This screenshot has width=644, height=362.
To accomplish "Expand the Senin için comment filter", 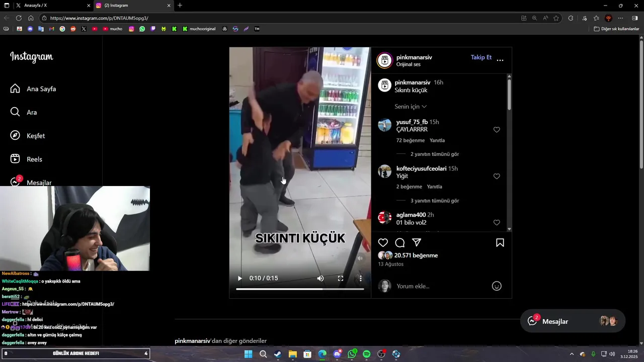I will 411,107.
